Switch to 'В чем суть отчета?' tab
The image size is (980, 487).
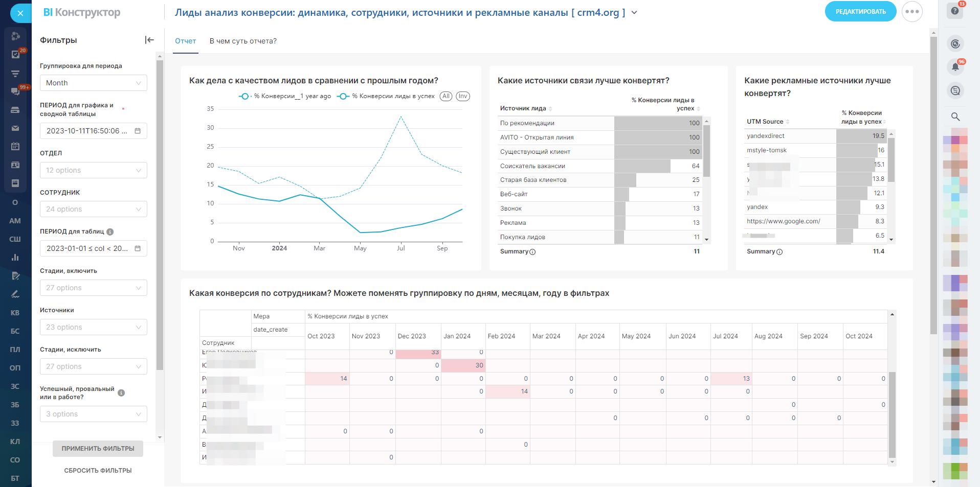click(x=243, y=41)
